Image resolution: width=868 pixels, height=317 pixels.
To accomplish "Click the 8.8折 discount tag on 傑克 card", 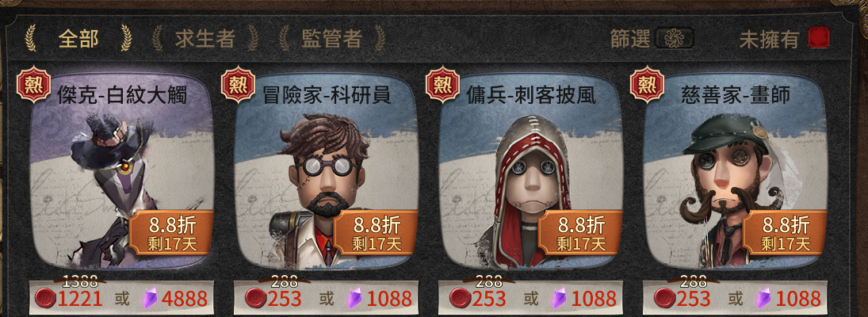I will (x=171, y=233).
